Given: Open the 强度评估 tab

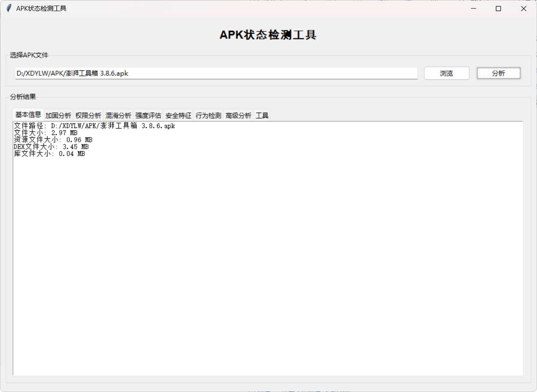Looking at the screenshot, I should click(148, 114).
